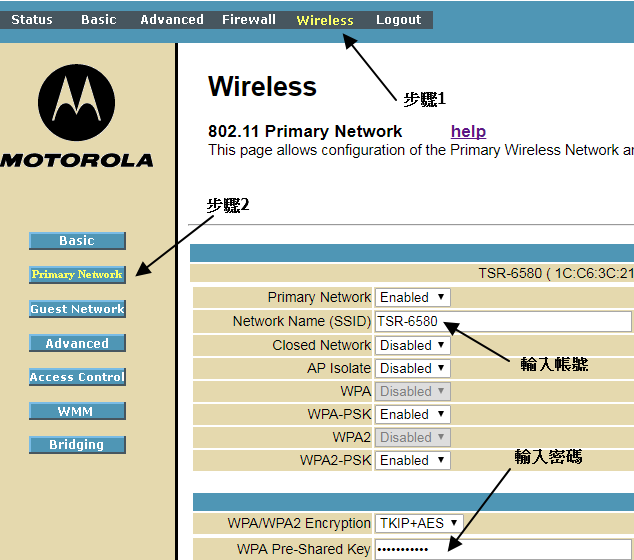Click the sidebar Basic button
Image resolution: width=634 pixels, height=560 pixels.
(77, 241)
